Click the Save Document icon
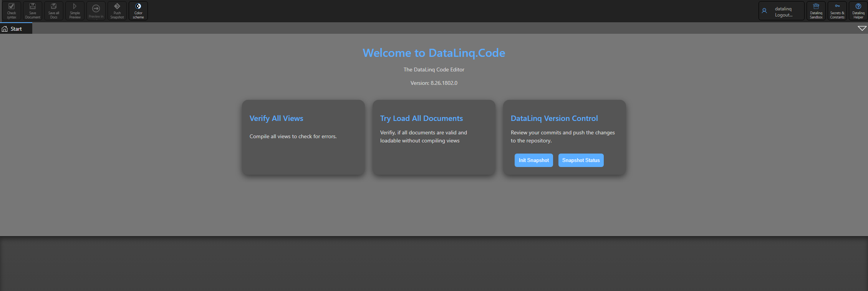 (x=33, y=11)
